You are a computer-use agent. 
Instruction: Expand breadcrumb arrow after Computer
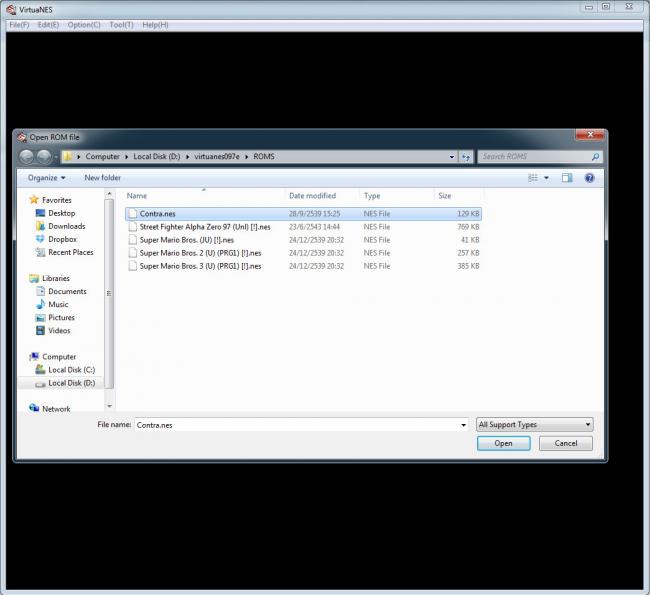pyautogui.click(x=126, y=157)
